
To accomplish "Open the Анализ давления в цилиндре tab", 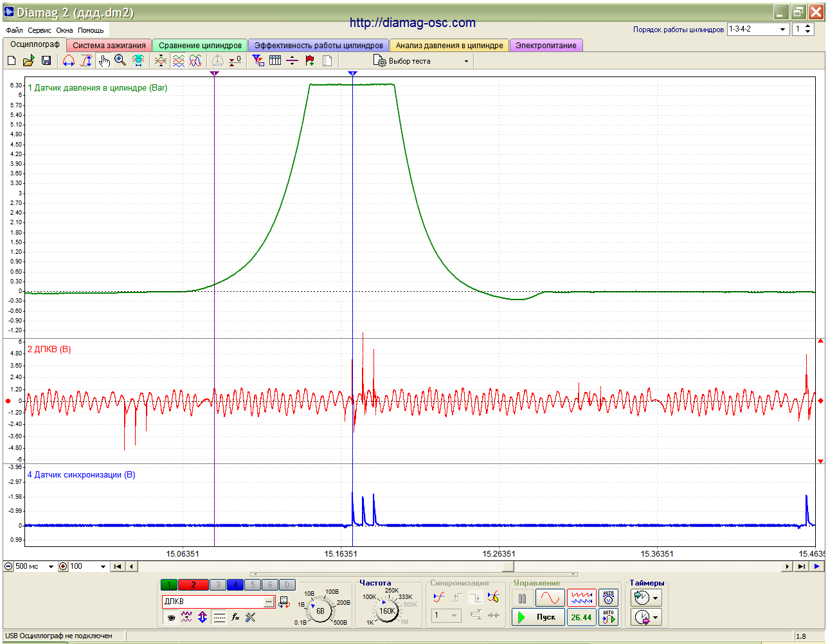I will point(449,46).
